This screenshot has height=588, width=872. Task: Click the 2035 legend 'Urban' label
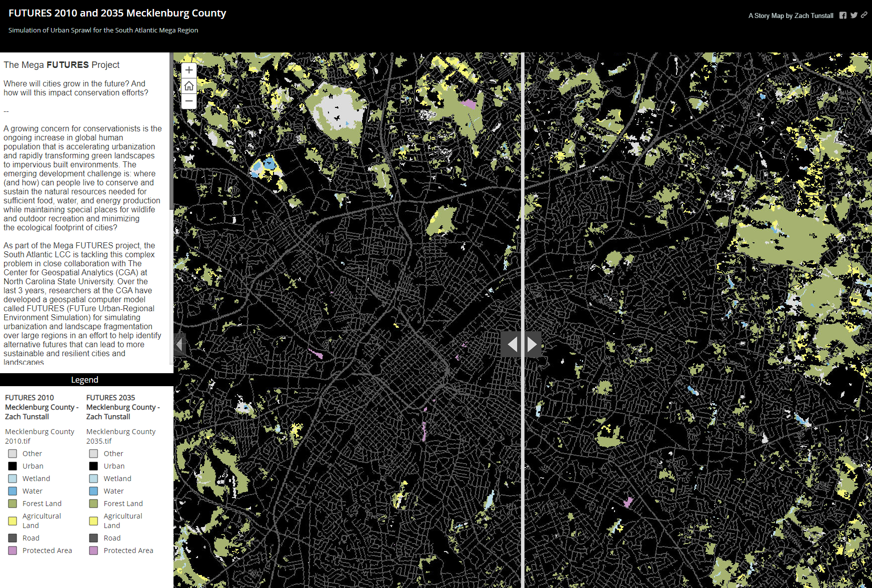(114, 466)
